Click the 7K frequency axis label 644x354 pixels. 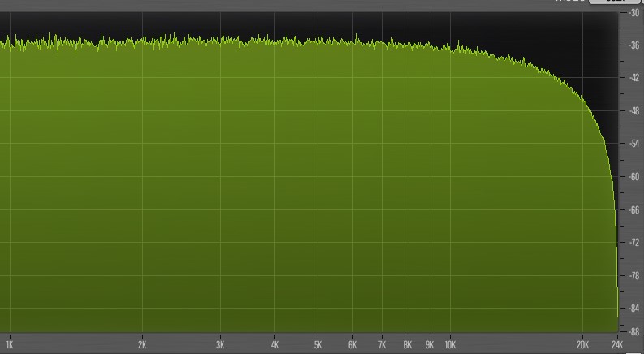pos(382,345)
